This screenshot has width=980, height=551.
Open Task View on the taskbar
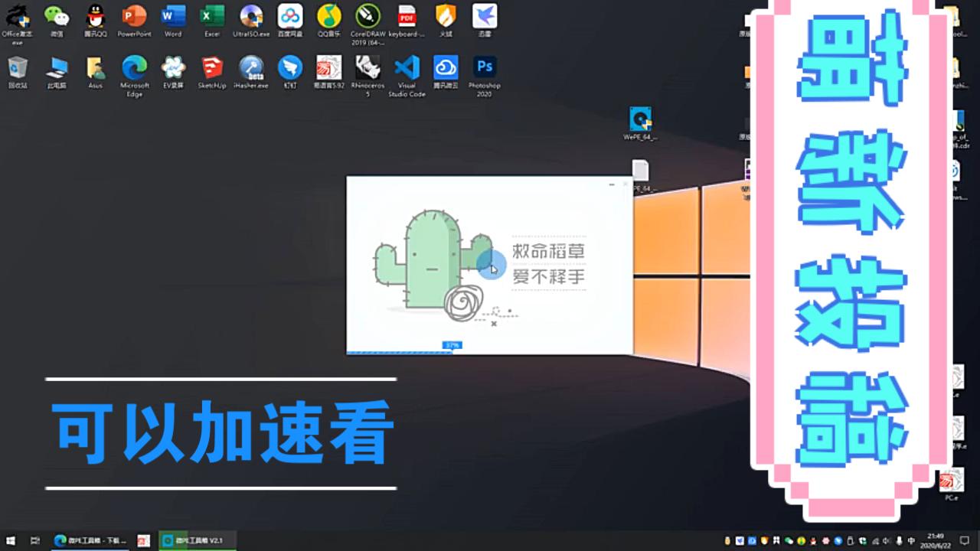35,540
